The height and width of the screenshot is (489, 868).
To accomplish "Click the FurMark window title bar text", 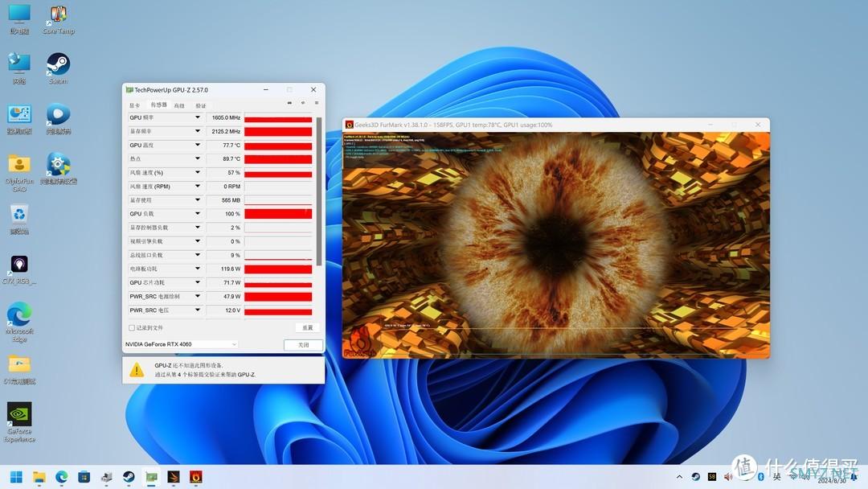I will (452, 125).
